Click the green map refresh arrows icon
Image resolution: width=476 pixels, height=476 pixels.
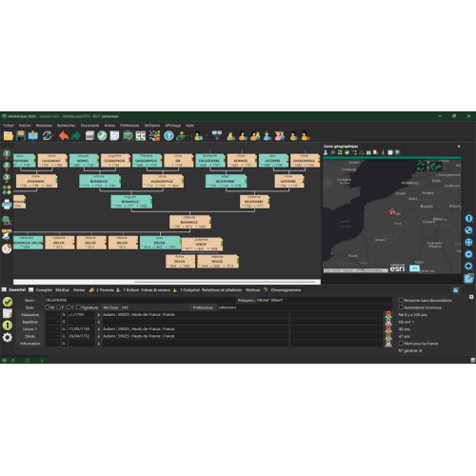pyautogui.click(x=421, y=167)
